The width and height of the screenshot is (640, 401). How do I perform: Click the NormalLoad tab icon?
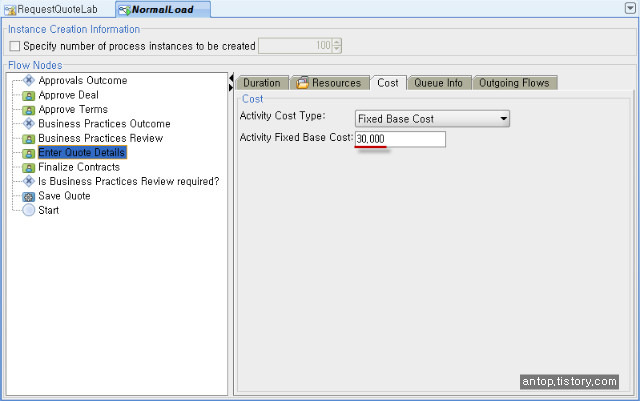(x=124, y=10)
